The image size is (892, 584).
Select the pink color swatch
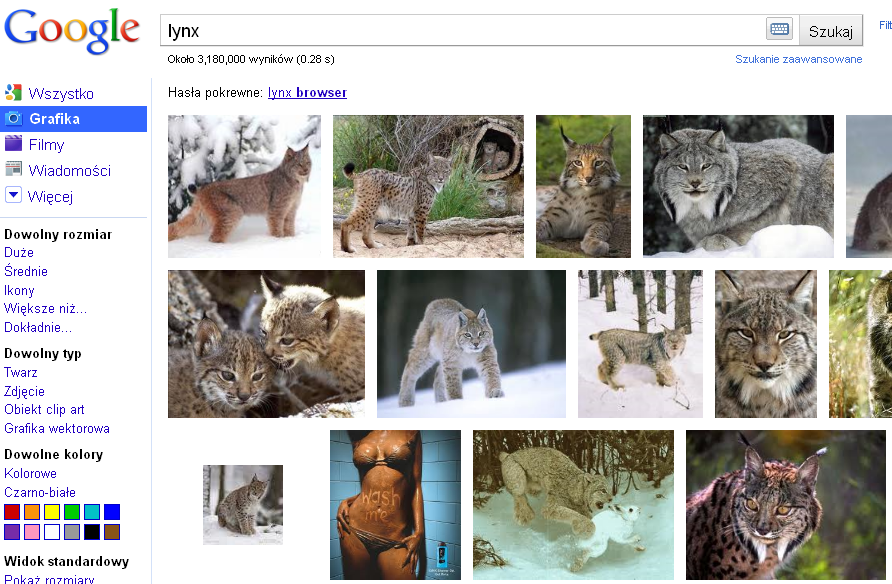point(32,532)
